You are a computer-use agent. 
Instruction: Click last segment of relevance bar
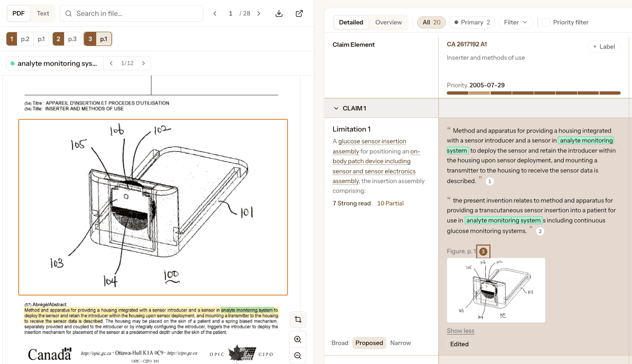[610, 93]
